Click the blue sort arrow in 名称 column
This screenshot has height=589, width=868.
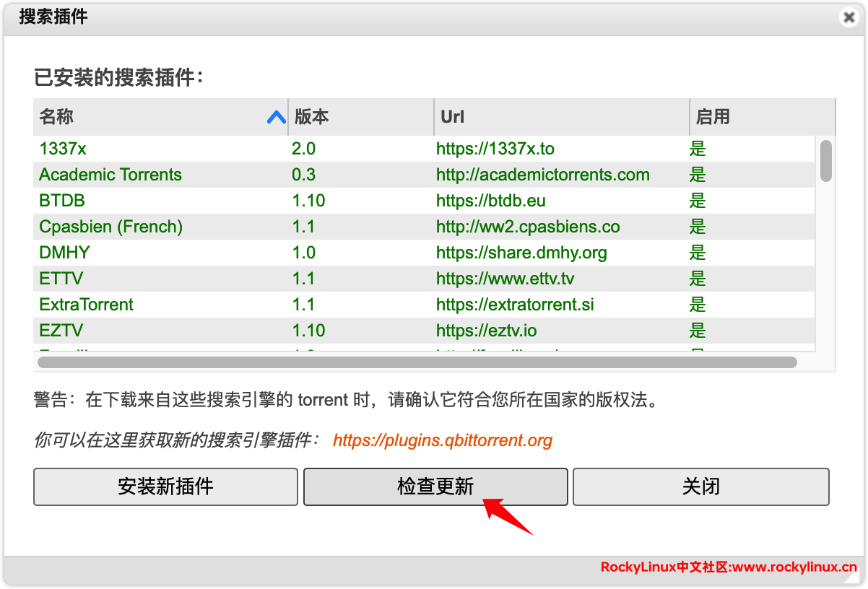276,117
